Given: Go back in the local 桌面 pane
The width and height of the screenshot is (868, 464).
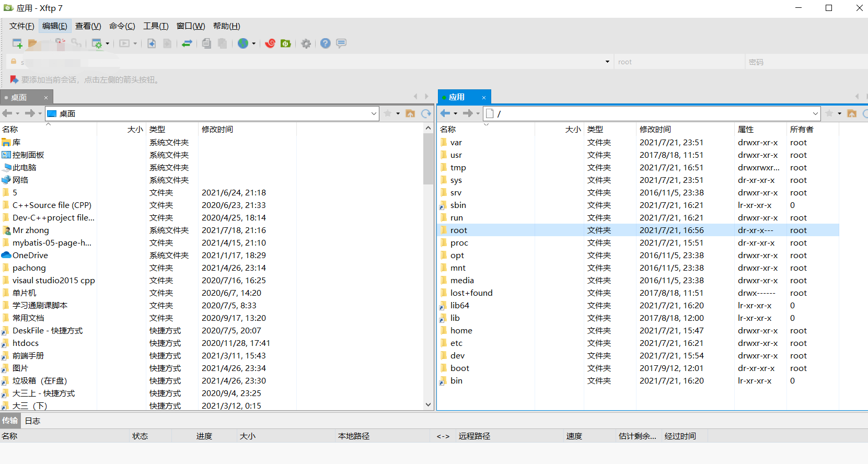Looking at the screenshot, I should 7,113.
